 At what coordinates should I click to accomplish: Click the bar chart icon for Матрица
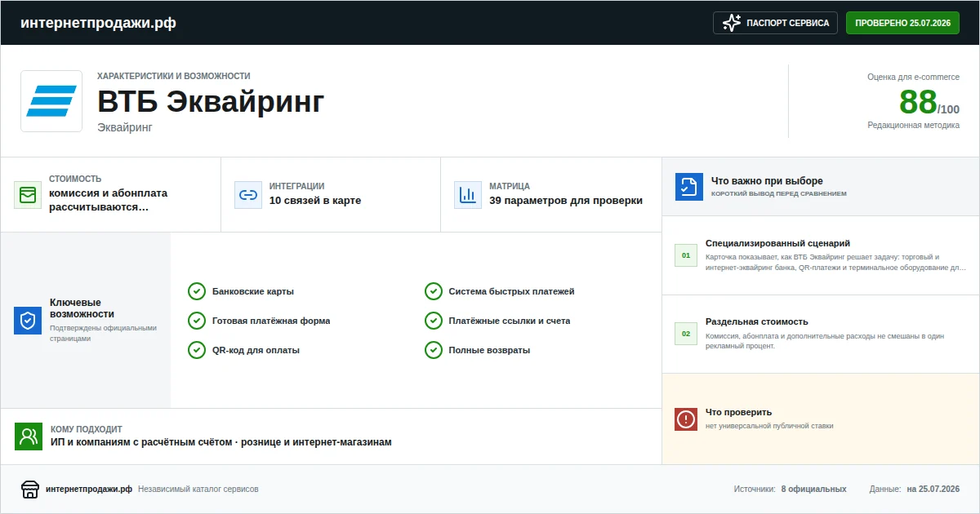click(x=468, y=195)
